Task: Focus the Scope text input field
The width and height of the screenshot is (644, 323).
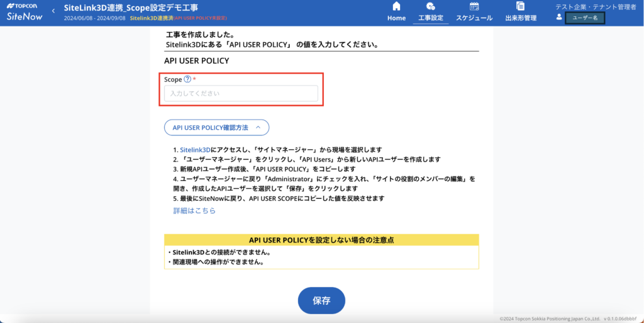Action: pos(241,93)
